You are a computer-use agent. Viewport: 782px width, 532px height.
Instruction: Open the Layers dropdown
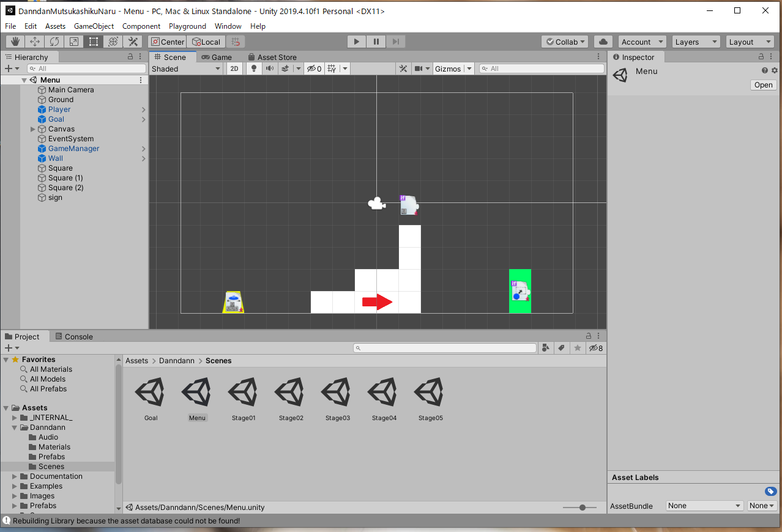(696, 42)
